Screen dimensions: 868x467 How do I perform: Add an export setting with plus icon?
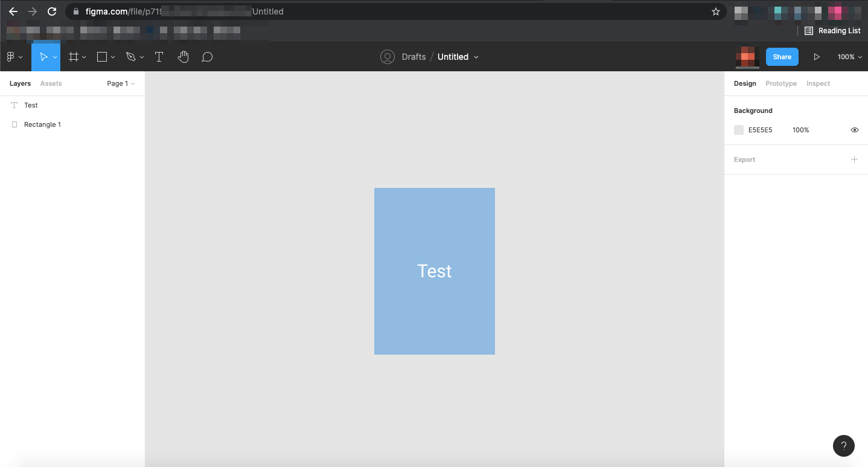click(x=854, y=159)
